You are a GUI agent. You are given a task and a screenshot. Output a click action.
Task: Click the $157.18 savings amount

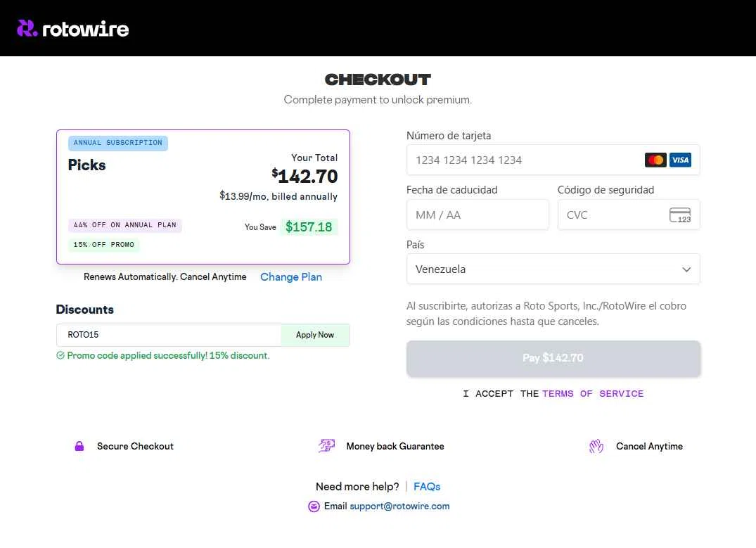(309, 227)
